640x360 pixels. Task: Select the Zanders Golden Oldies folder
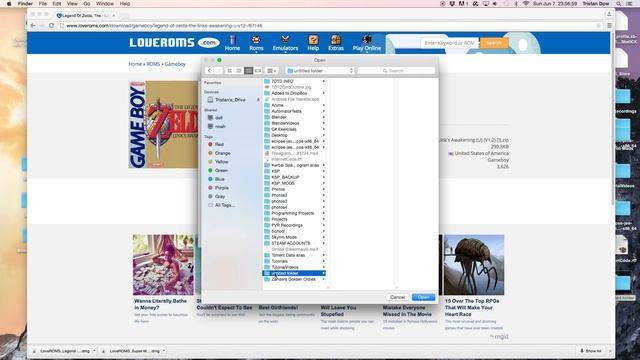(294, 279)
